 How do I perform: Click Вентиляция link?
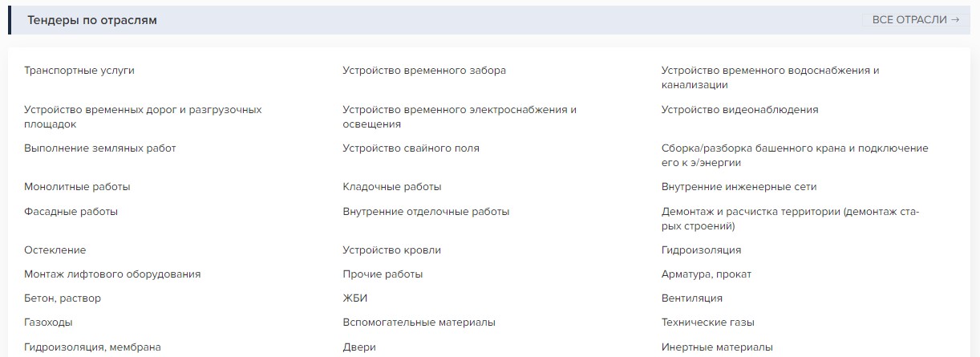(x=691, y=298)
